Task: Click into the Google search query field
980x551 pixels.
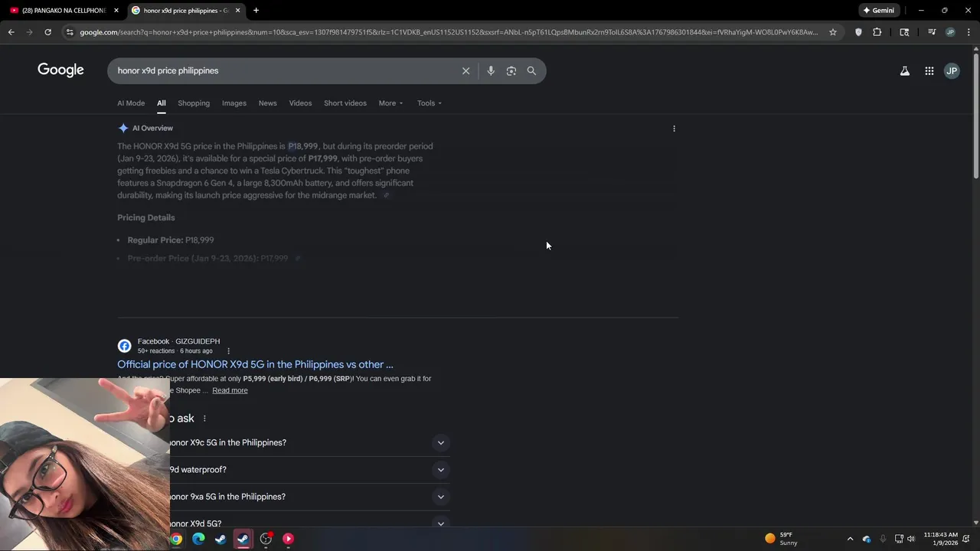Action: click(x=283, y=70)
